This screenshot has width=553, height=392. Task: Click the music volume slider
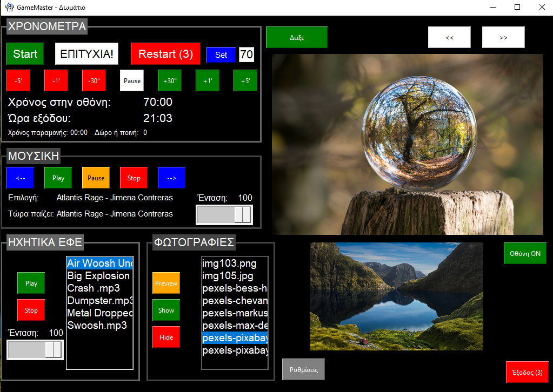click(224, 214)
